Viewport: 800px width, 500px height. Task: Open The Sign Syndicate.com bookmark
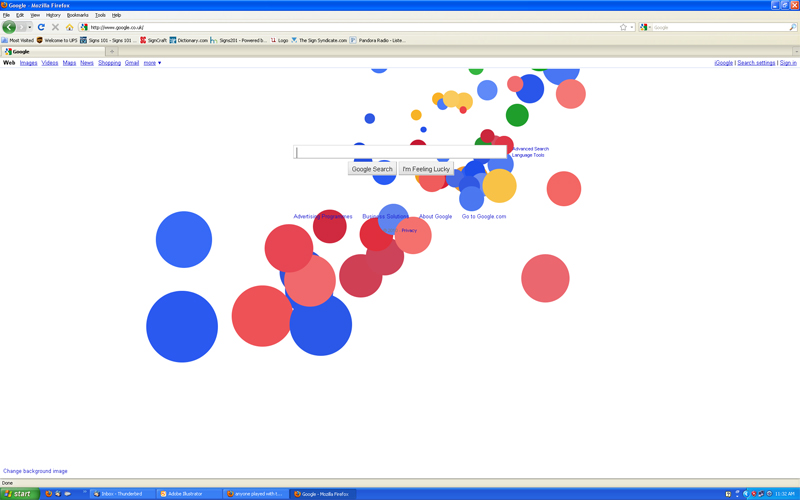(x=319, y=40)
